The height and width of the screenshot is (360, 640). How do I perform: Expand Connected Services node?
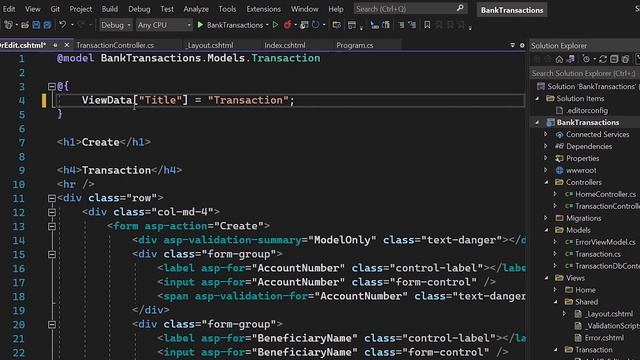pos(546,134)
